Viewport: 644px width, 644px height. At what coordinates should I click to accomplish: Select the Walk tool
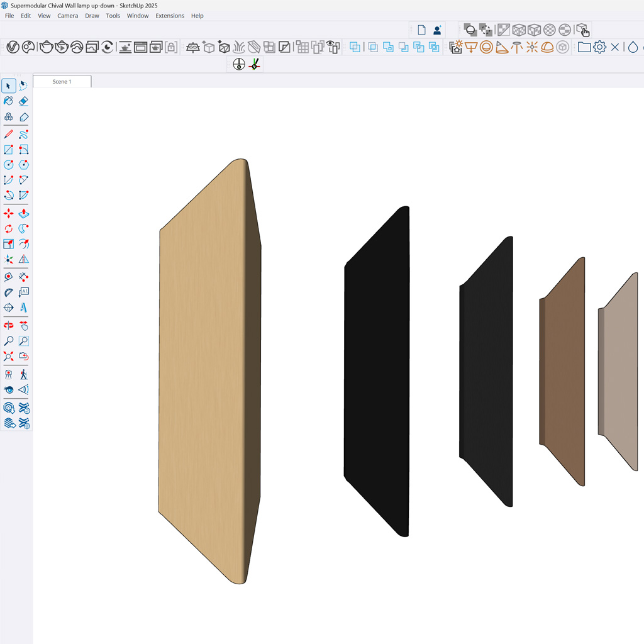(x=24, y=374)
